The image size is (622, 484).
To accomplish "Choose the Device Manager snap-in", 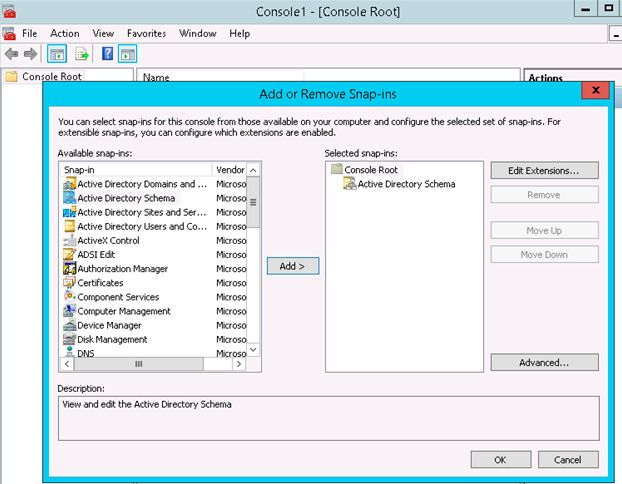I will coord(109,325).
